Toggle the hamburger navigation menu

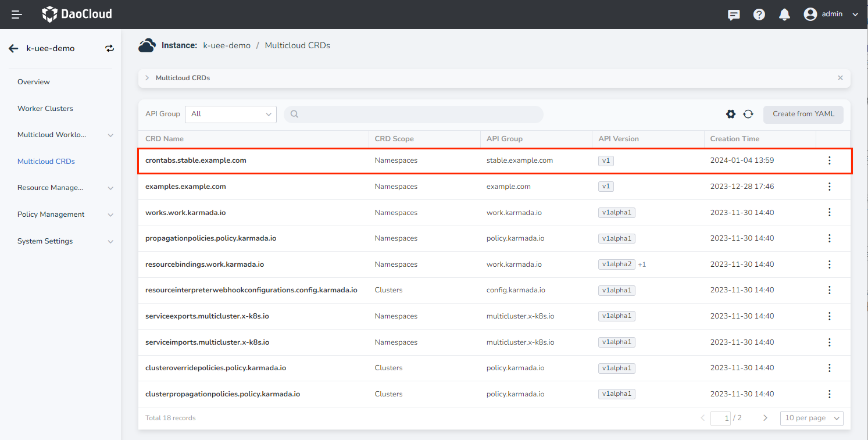[x=17, y=15]
